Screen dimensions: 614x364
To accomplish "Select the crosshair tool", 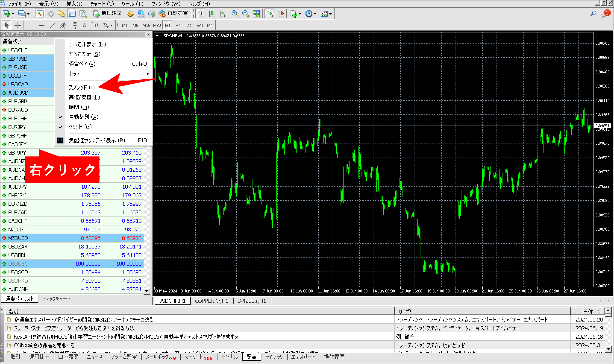I will point(18,25).
